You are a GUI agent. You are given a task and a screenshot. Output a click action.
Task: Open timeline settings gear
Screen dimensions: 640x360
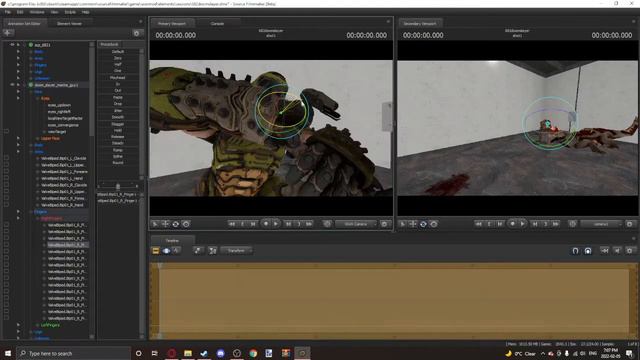point(630,251)
